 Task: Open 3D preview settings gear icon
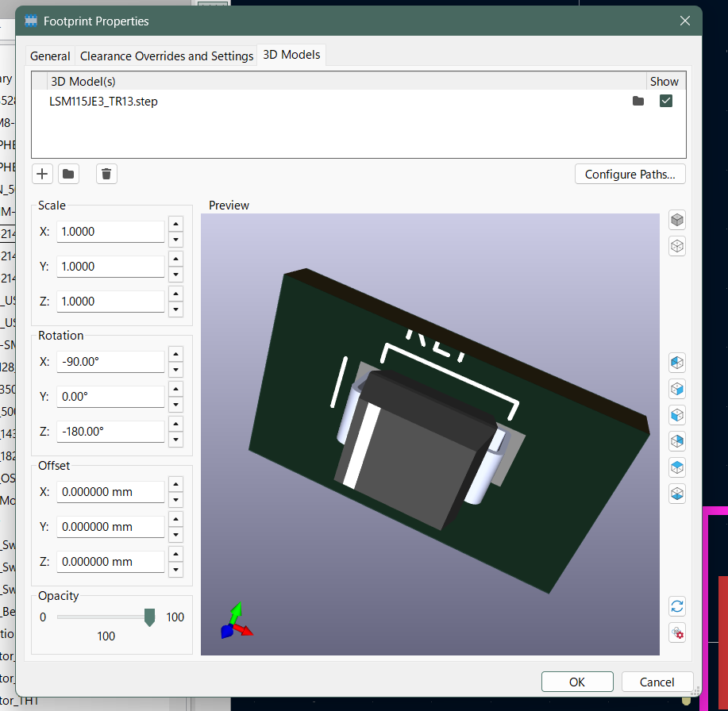coord(677,632)
